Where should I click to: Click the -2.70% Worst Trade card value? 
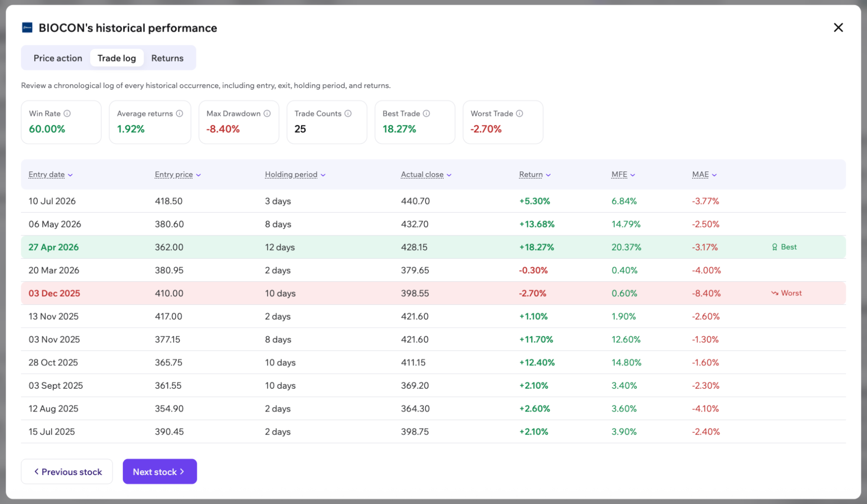[486, 129]
